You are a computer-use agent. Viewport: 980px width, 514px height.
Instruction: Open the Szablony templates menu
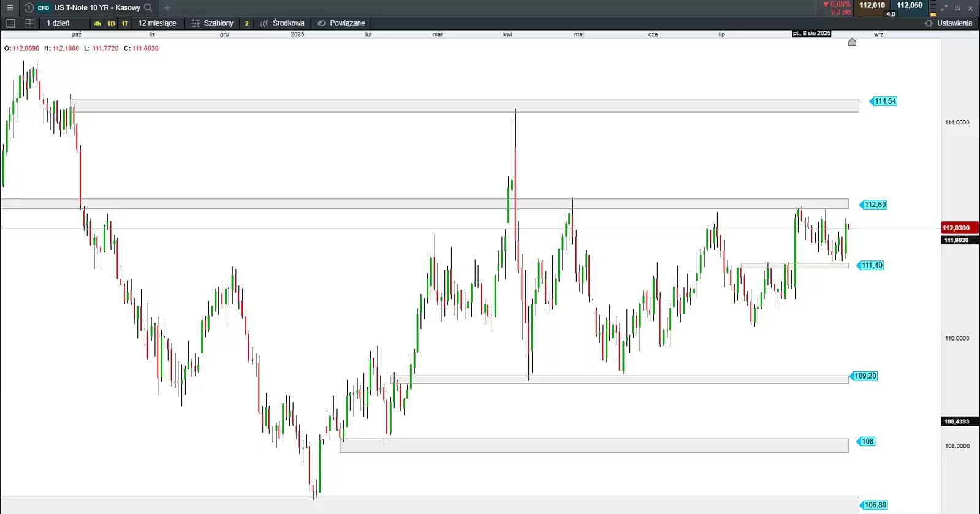(x=213, y=23)
